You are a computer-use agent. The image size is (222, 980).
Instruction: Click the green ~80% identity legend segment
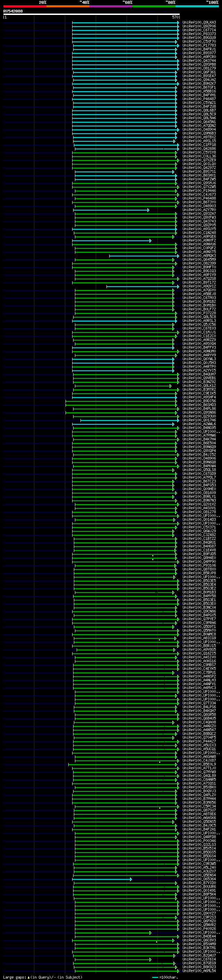pyautogui.click(x=154, y=6)
